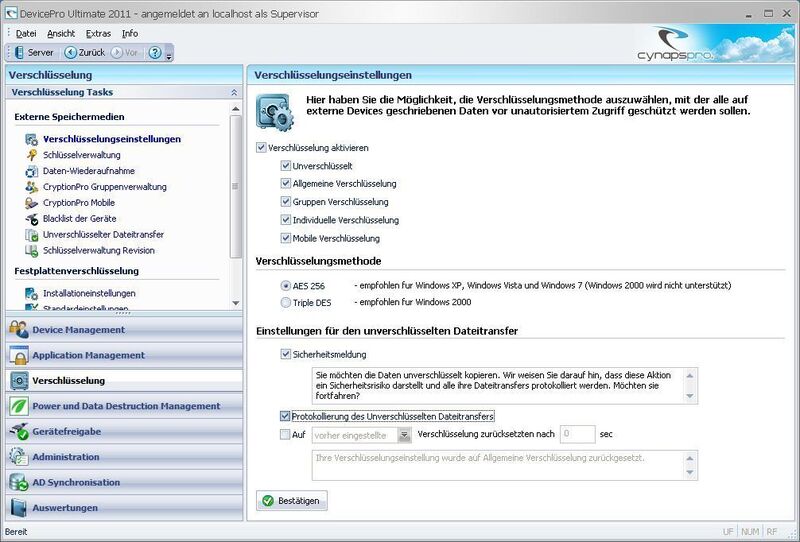Open the Info menu
Image resolution: width=800 pixels, height=542 pixels.
[130, 34]
